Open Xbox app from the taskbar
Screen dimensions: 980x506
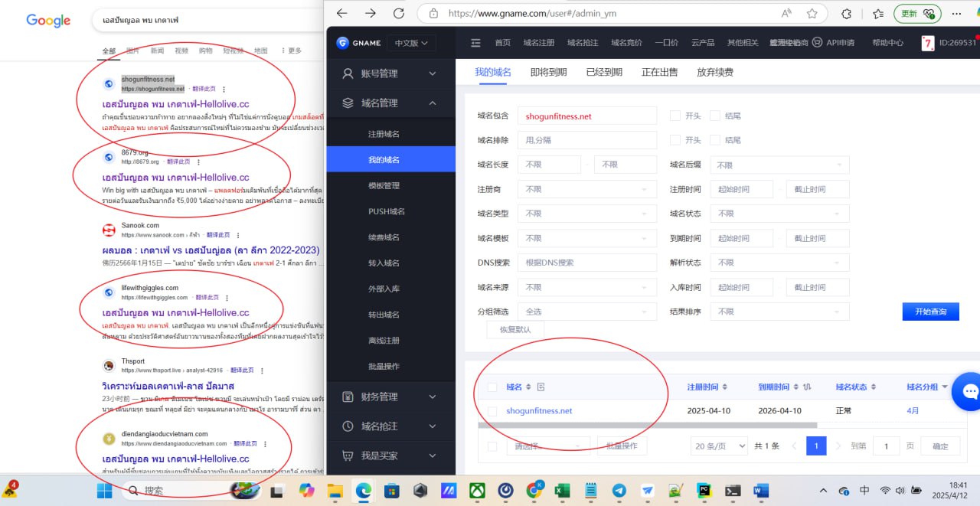pyautogui.click(x=477, y=491)
